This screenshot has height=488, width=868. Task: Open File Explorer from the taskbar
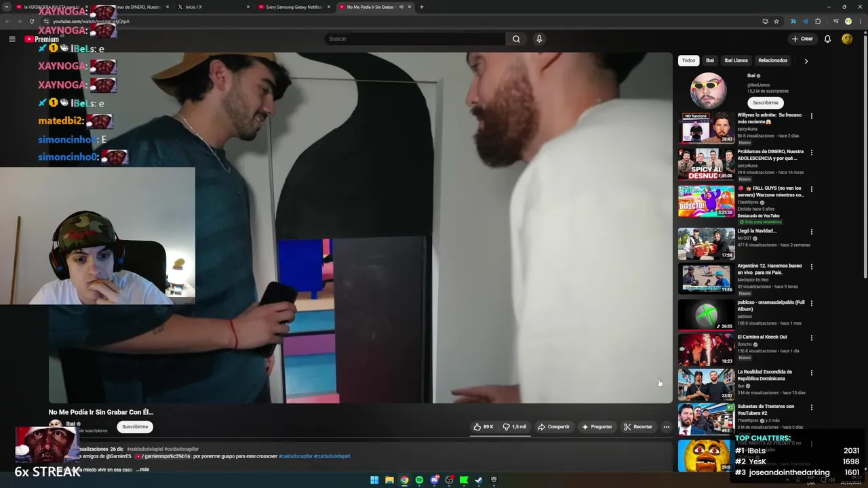(389, 480)
